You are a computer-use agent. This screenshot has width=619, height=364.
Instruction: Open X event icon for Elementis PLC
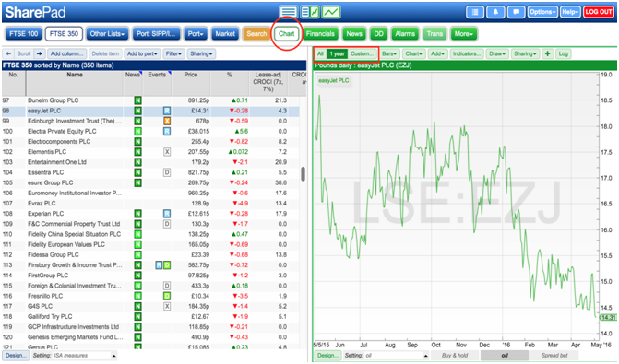(x=167, y=152)
